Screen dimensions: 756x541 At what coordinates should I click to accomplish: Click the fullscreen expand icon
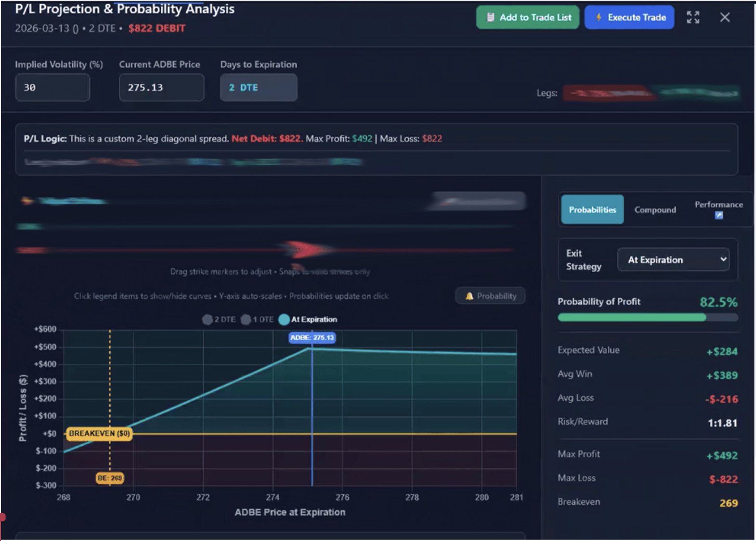[693, 17]
